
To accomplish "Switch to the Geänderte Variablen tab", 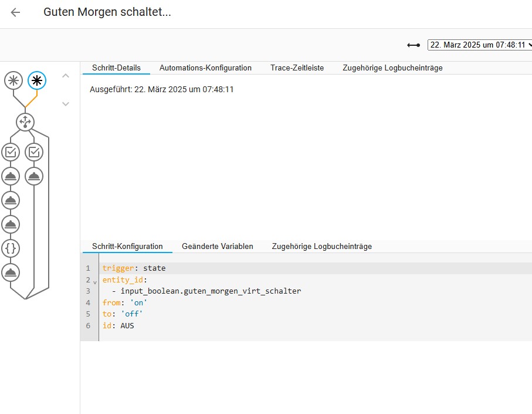I will point(217,247).
